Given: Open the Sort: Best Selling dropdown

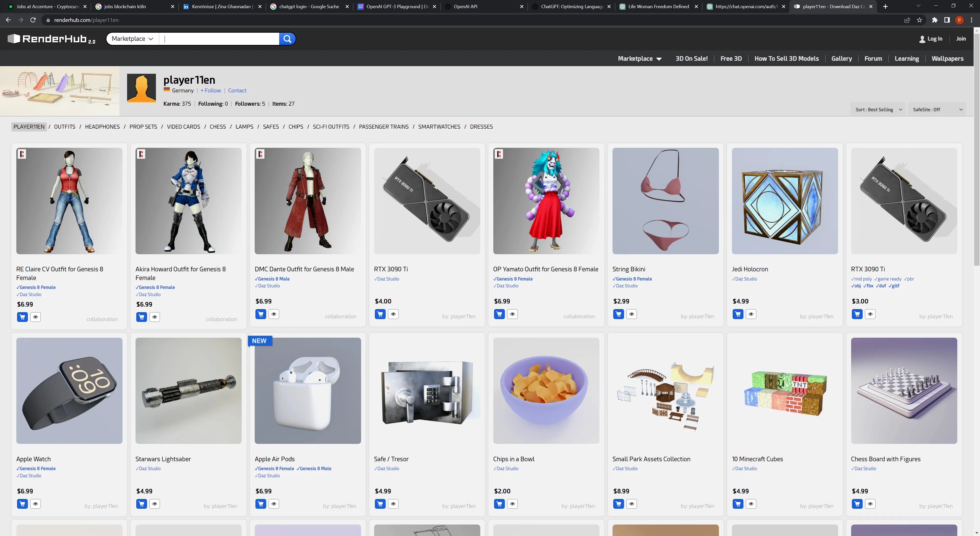Looking at the screenshot, I should [x=878, y=109].
